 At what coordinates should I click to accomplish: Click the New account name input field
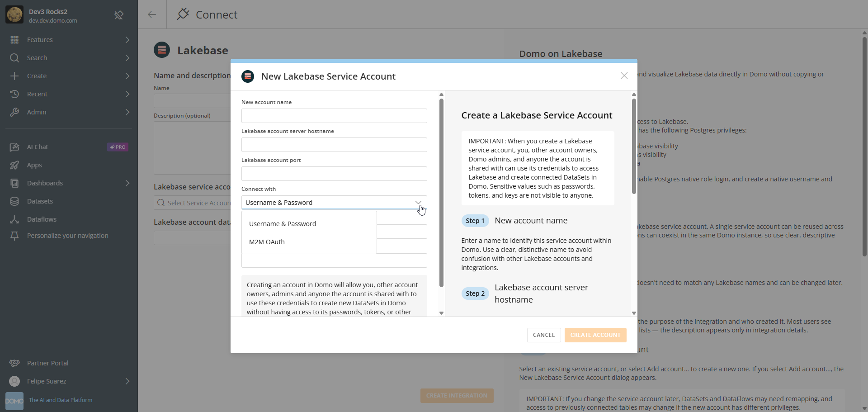(334, 116)
